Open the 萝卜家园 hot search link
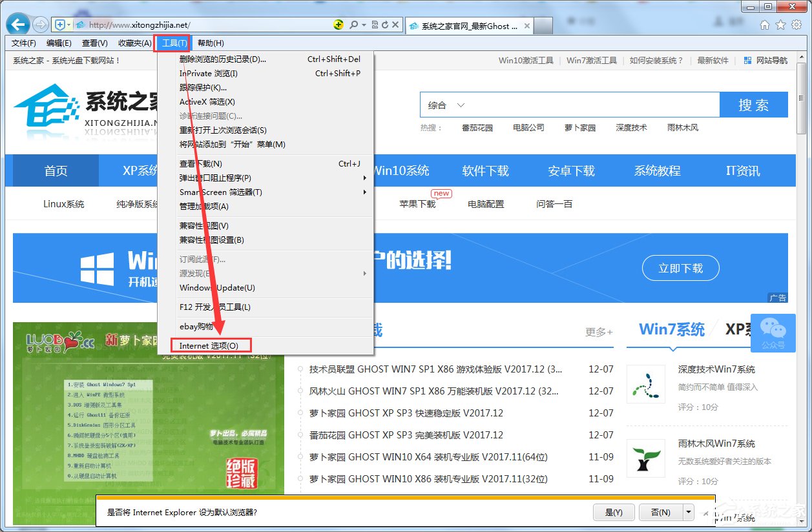This screenshot has width=812, height=532. pos(579,127)
